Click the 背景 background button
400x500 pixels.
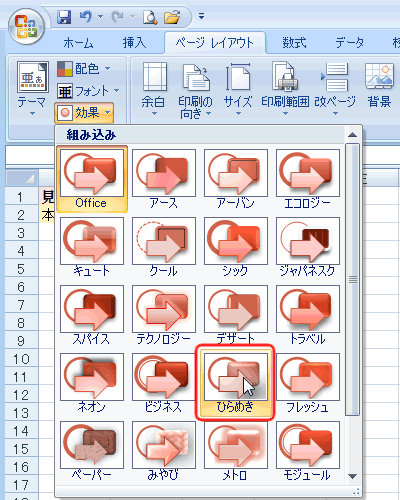coord(379,86)
